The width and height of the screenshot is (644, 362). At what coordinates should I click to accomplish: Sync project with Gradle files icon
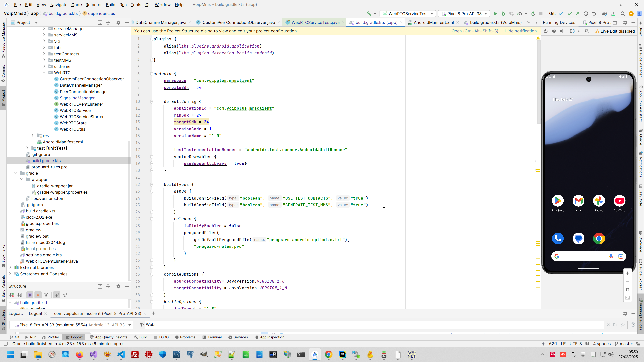tap(604, 14)
